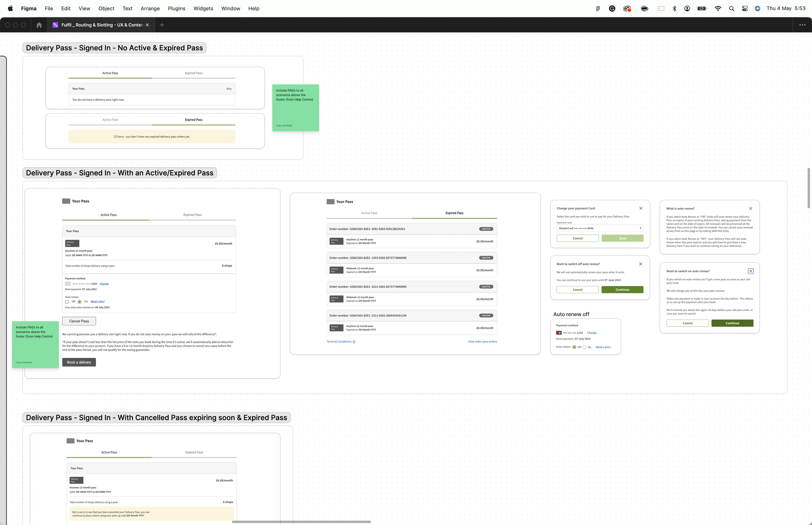The height and width of the screenshot is (525, 812).
Task: Click View older pass orders link
Action: click(482, 342)
